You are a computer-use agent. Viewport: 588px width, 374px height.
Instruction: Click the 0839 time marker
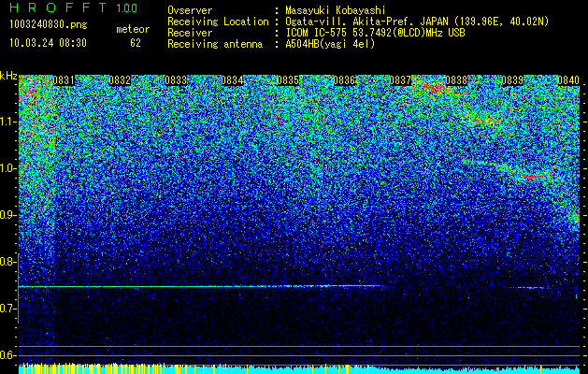tap(512, 80)
